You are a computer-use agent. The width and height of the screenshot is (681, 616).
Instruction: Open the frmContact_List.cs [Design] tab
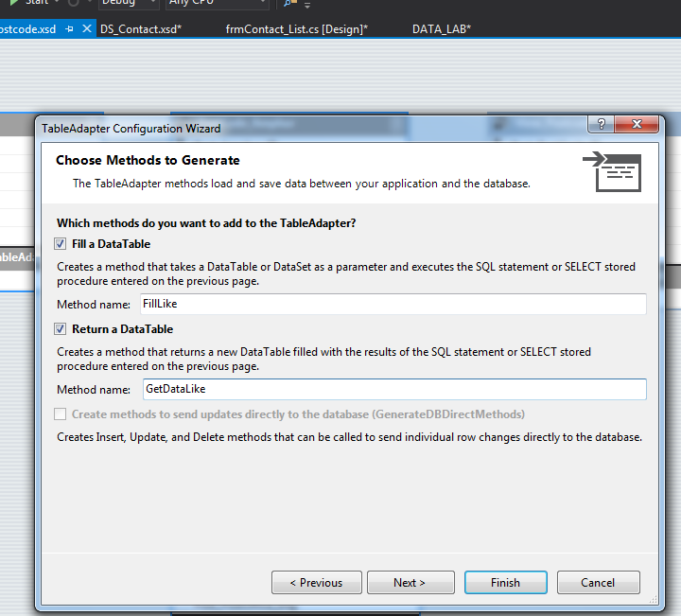point(296,29)
